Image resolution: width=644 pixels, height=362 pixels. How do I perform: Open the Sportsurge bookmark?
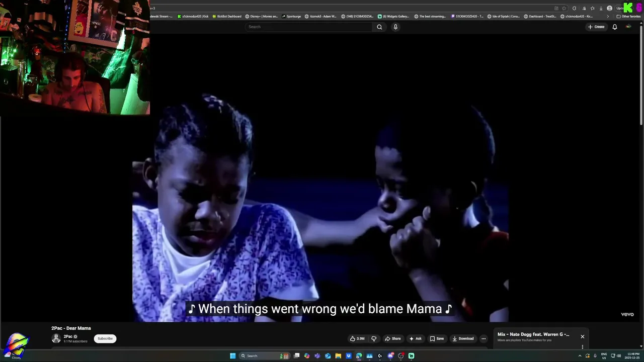tap(291, 16)
